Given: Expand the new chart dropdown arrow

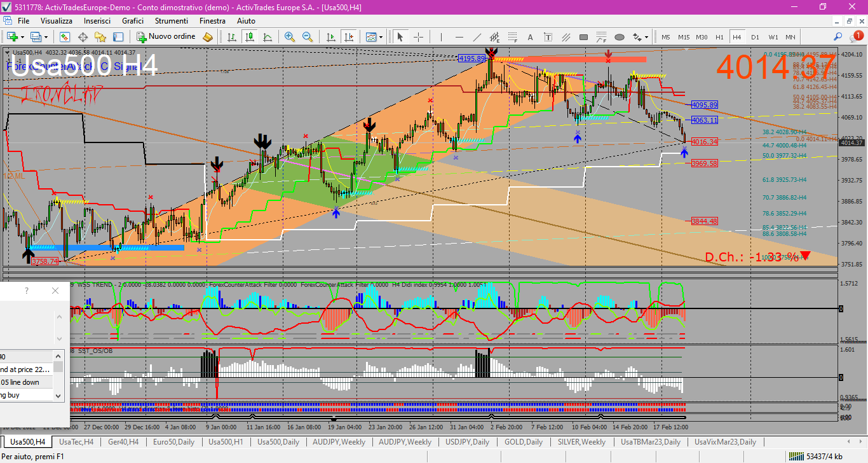Looking at the screenshot, I should (x=22, y=37).
